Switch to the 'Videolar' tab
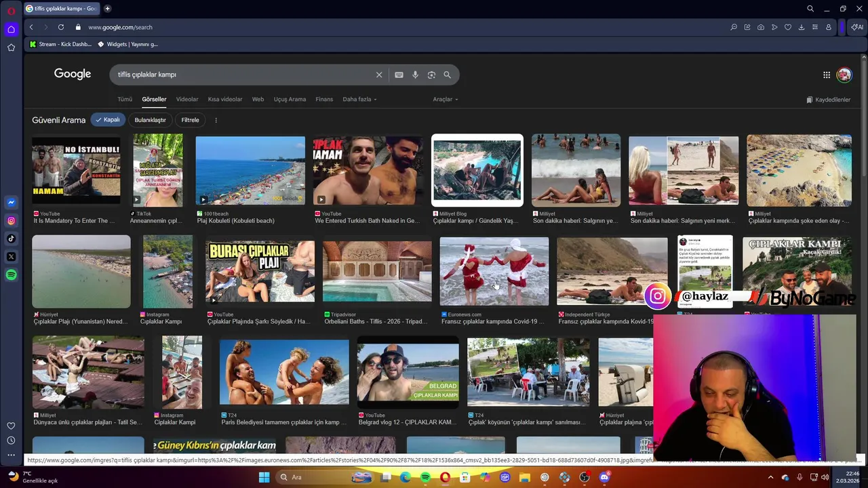Viewport: 868px width, 488px height. pos(187,99)
